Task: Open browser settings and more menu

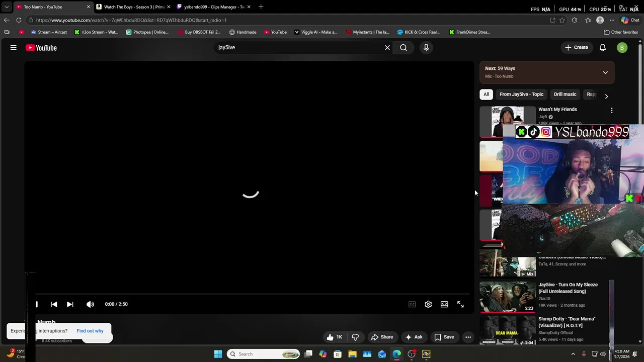Action: [x=612, y=20]
